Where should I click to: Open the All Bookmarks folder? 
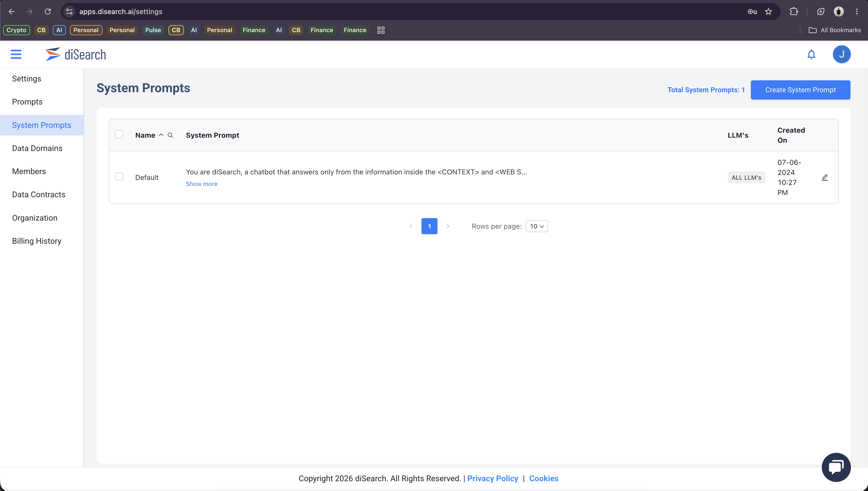click(835, 30)
